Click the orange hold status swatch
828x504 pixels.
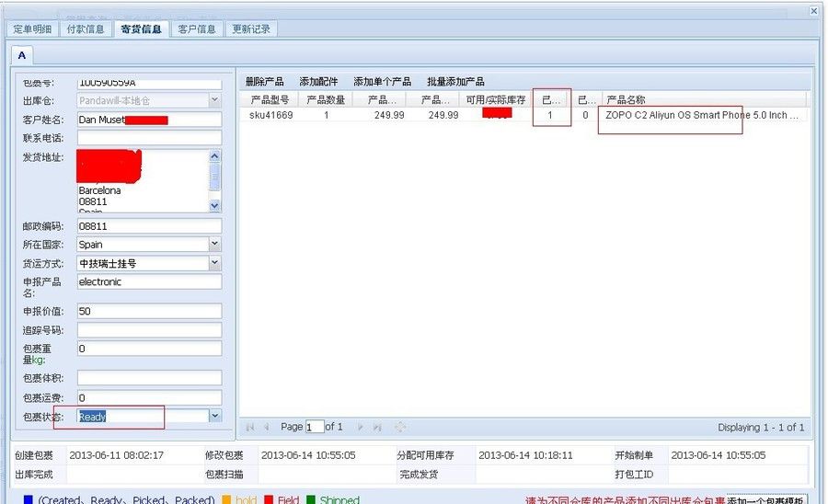(226, 499)
